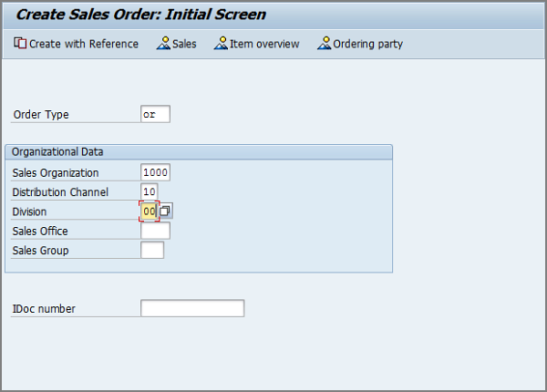Click into the Division field containing 00
547x392 pixels.
pyautogui.click(x=150, y=211)
